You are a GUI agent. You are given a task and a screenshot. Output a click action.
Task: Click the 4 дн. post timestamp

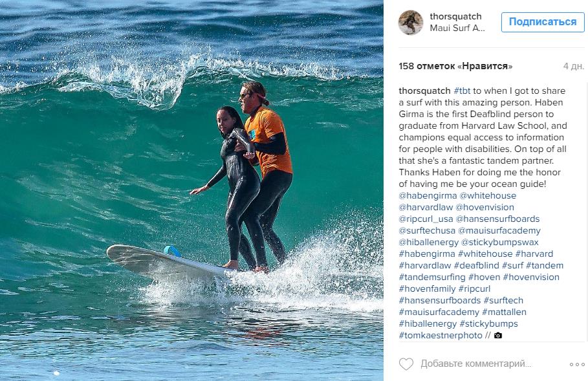[573, 66]
